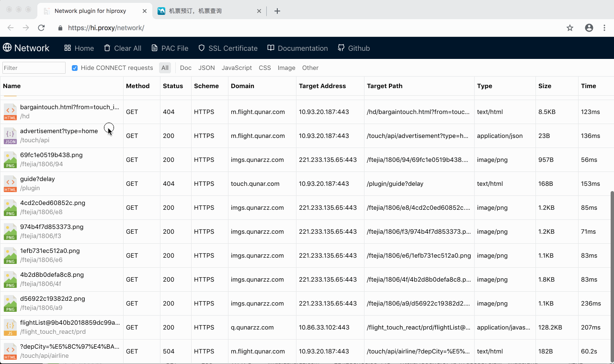Image resolution: width=614 pixels, height=364 pixels.
Task: Click the JSON file icon for advertisement request
Action: [x=10, y=136]
